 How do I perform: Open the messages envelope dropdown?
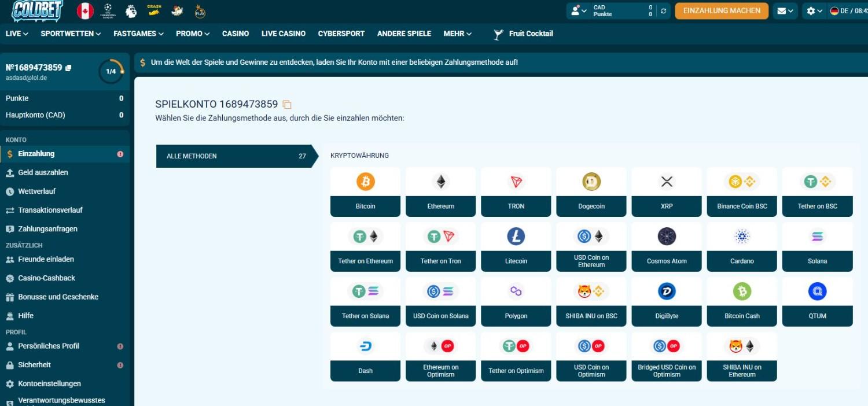[785, 11]
